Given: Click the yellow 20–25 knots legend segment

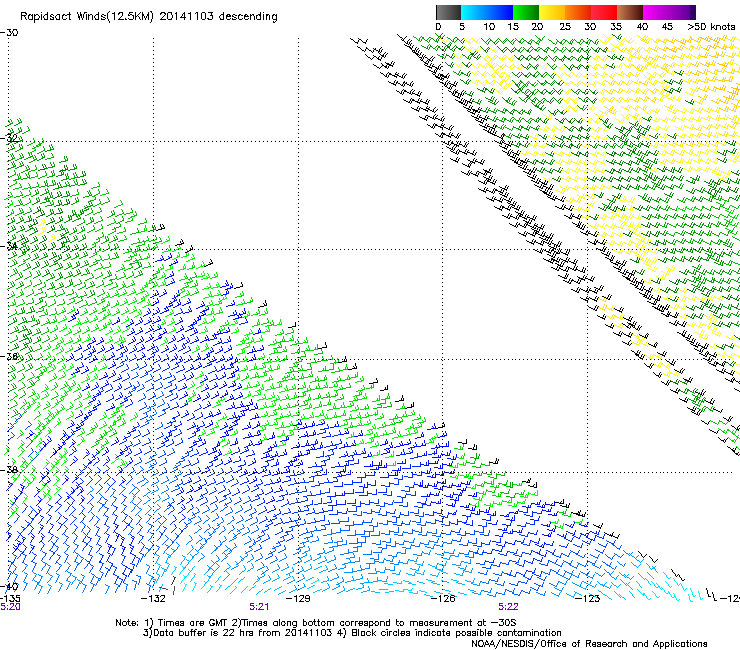Looking at the screenshot, I should [x=552, y=12].
